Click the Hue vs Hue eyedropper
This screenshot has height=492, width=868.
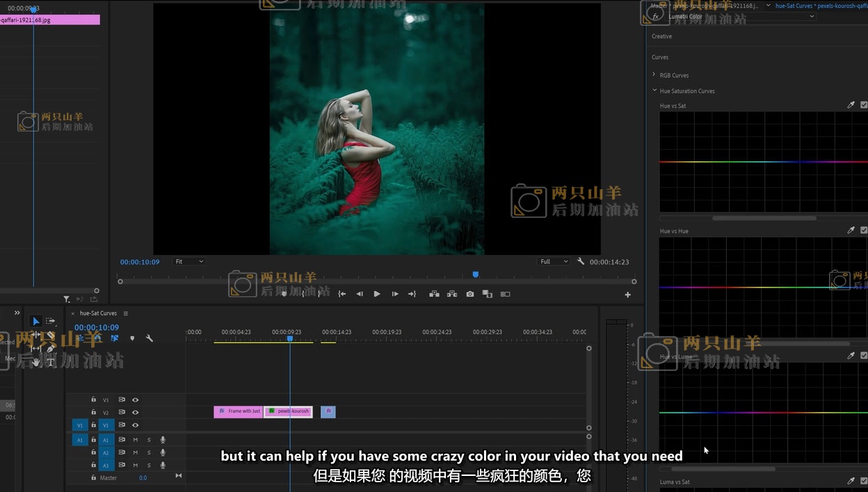(851, 230)
